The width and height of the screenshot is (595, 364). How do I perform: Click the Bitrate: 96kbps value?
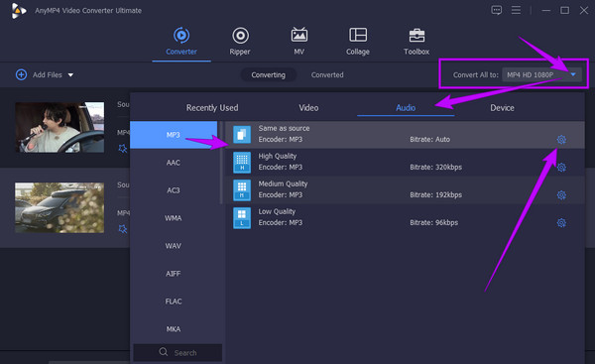tap(433, 222)
